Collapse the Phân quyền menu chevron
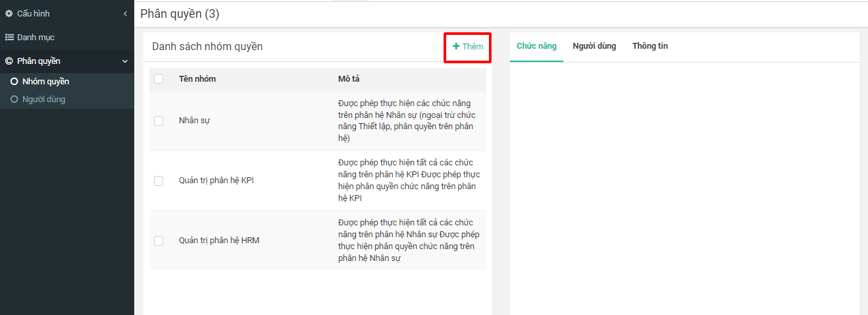The width and height of the screenshot is (868, 315). click(x=125, y=61)
